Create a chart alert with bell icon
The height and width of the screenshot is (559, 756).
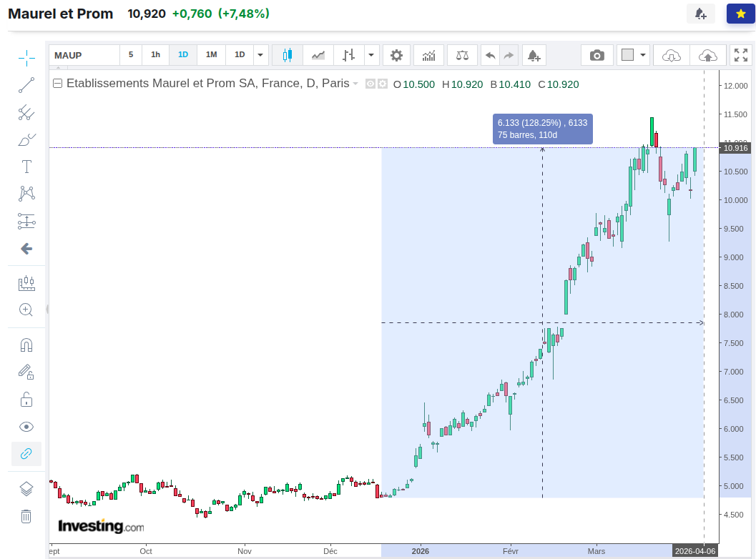click(534, 56)
